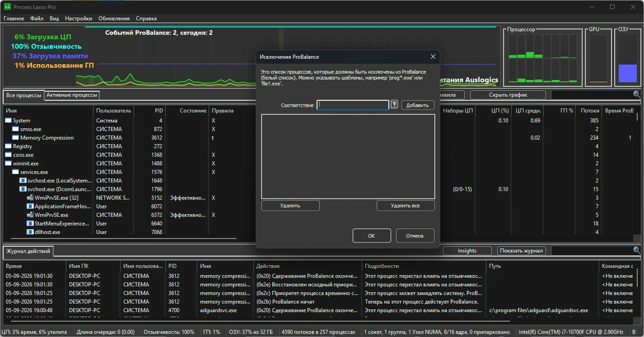Click the System process icon

click(x=8, y=121)
